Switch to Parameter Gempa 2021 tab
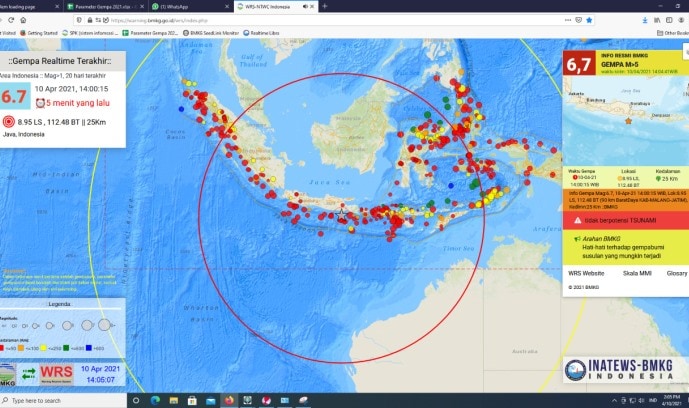Viewport: 689px width, 408px height. coord(105,6)
